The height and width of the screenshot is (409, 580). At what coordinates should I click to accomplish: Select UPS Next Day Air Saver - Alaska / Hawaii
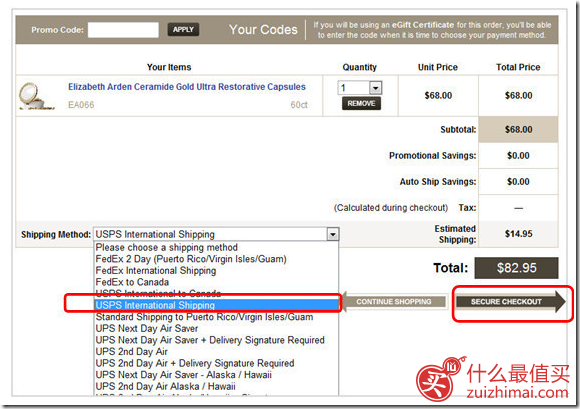coord(216,375)
